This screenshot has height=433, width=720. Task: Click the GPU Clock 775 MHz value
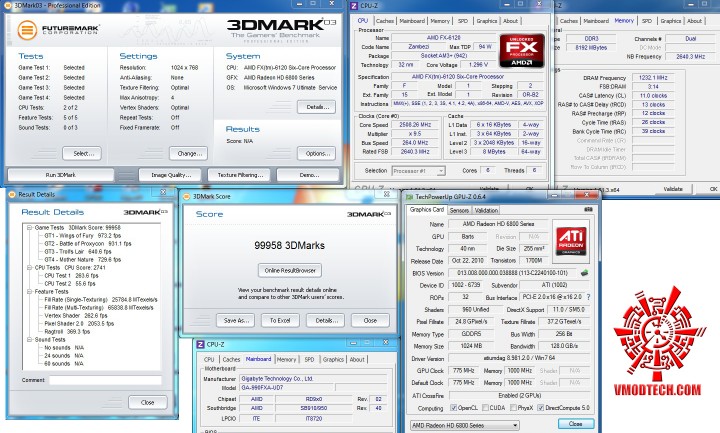point(464,370)
